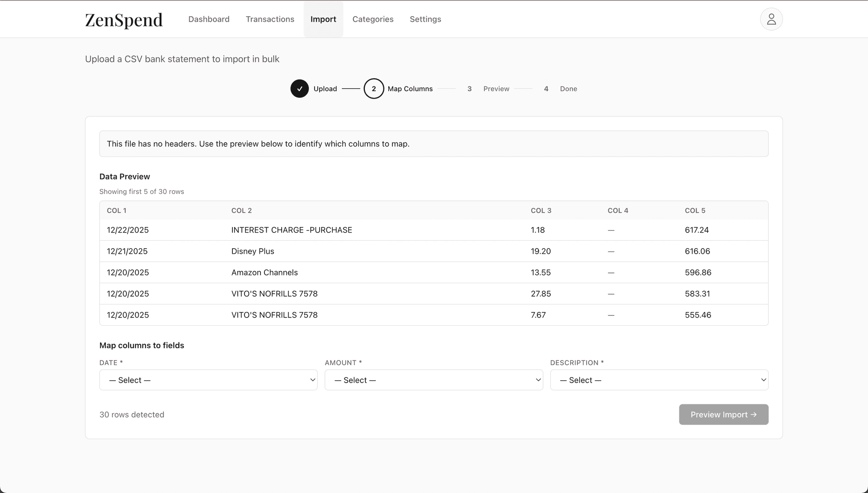This screenshot has height=493, width=868.
Task: Open the DESCRIPTION column dropdown
Action: (659, 380)
